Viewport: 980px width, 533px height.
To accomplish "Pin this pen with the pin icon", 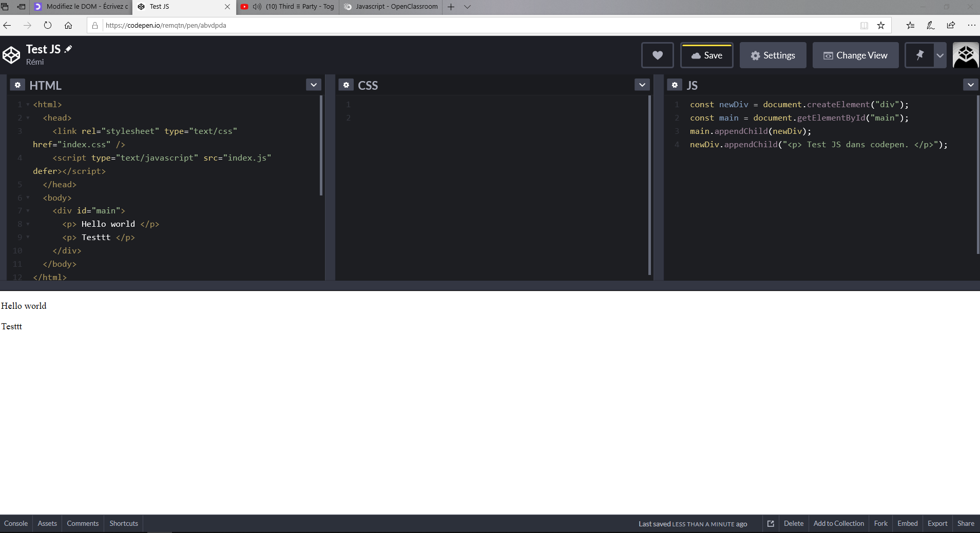I will 919,55.
